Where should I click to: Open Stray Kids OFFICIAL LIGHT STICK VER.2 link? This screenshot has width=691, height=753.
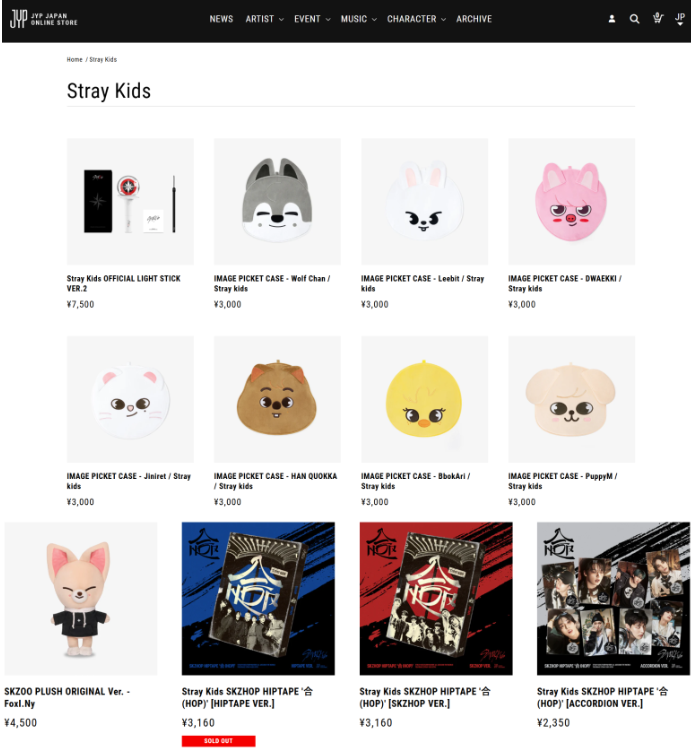pos(124,283)
